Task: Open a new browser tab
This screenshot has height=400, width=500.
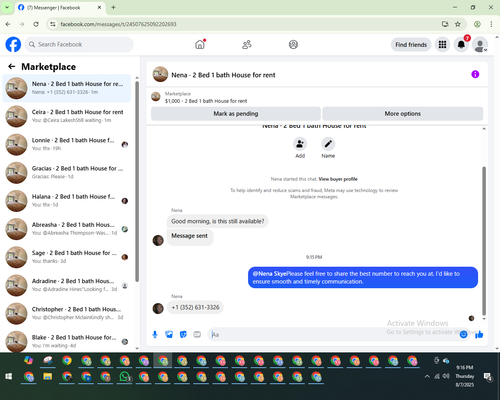Action: click(x=113, y=7)
